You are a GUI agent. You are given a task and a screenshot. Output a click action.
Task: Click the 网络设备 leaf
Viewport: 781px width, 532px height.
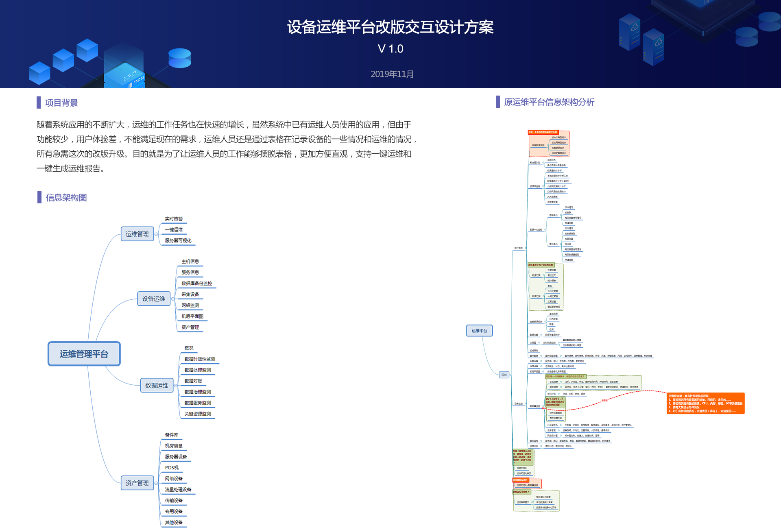coord(174,479)
